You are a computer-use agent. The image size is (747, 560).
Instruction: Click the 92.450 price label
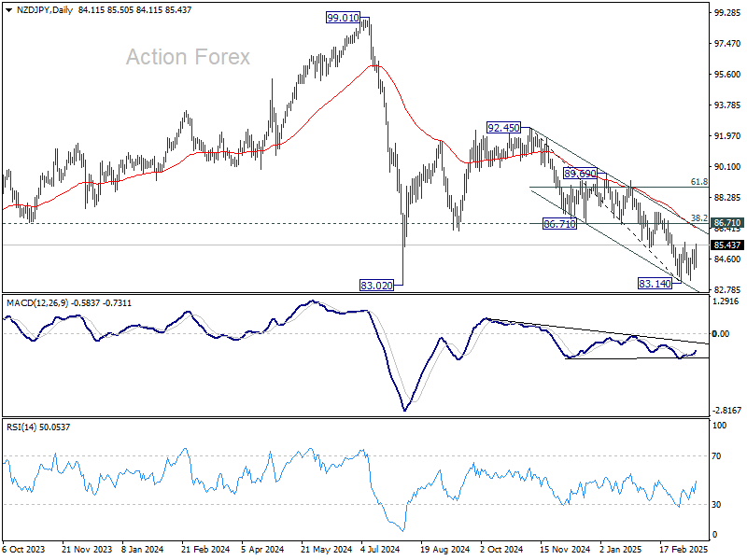(503, 128)
